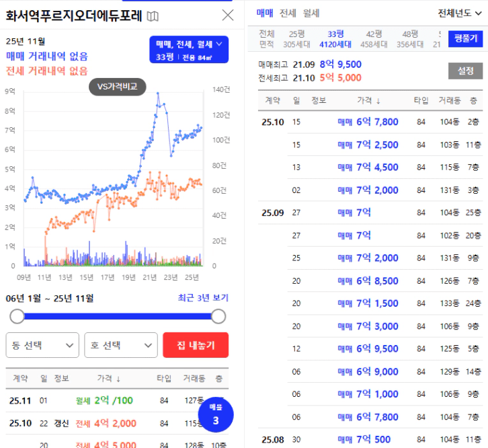Select the 매매 7억 2,000 131동 9층 row
Screen dimensions: 488x448
click(385, 258)
